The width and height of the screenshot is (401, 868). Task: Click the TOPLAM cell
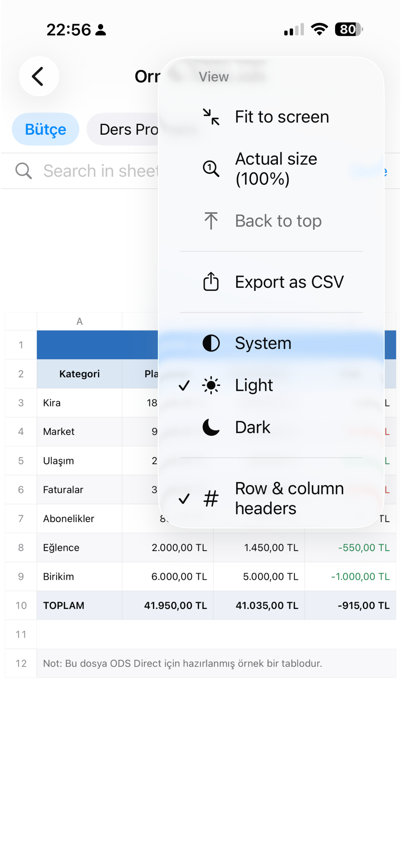[79, 606]
